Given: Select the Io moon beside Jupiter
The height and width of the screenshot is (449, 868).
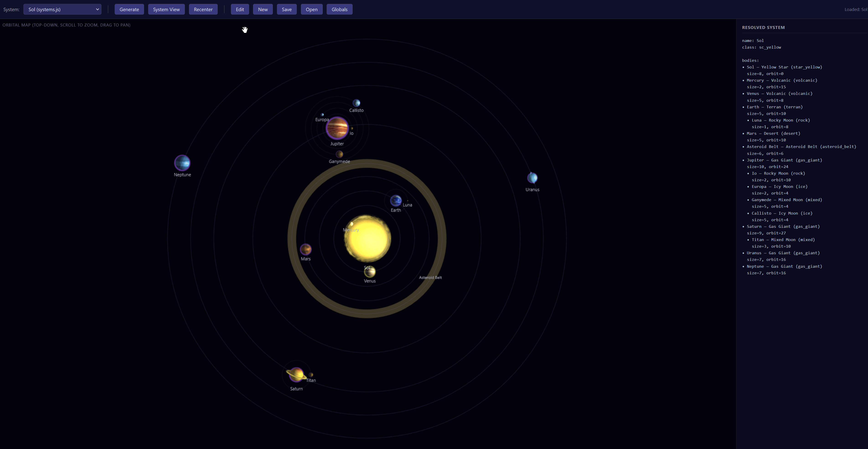Looking at the screenshot, I should 352,128.
